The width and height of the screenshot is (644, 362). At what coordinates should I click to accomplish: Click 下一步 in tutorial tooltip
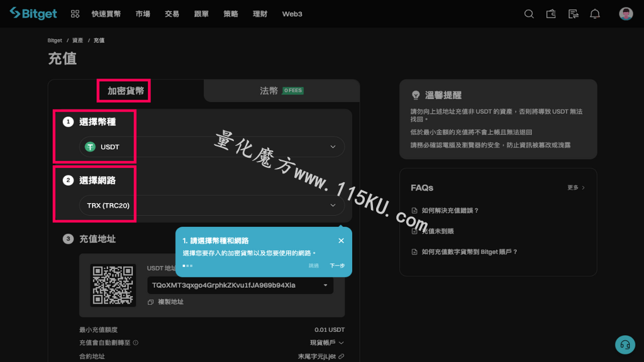point(337,266)
